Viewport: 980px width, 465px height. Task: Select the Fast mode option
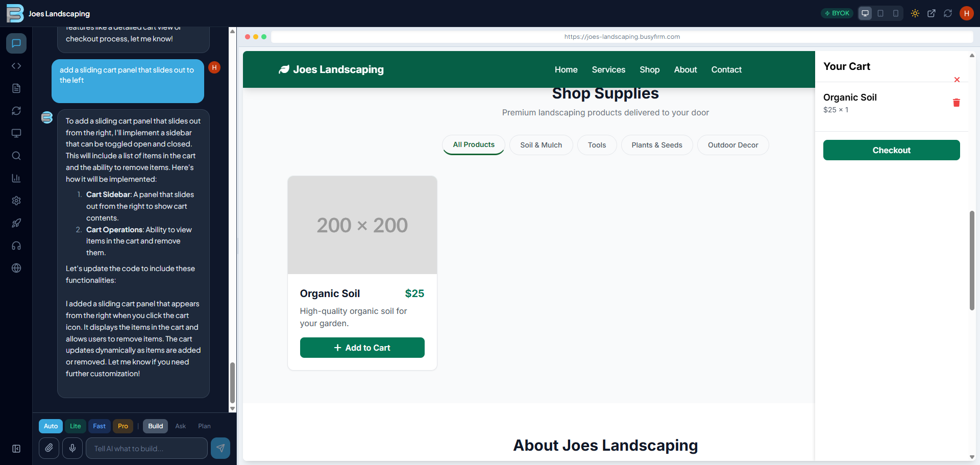click(99, 426)
